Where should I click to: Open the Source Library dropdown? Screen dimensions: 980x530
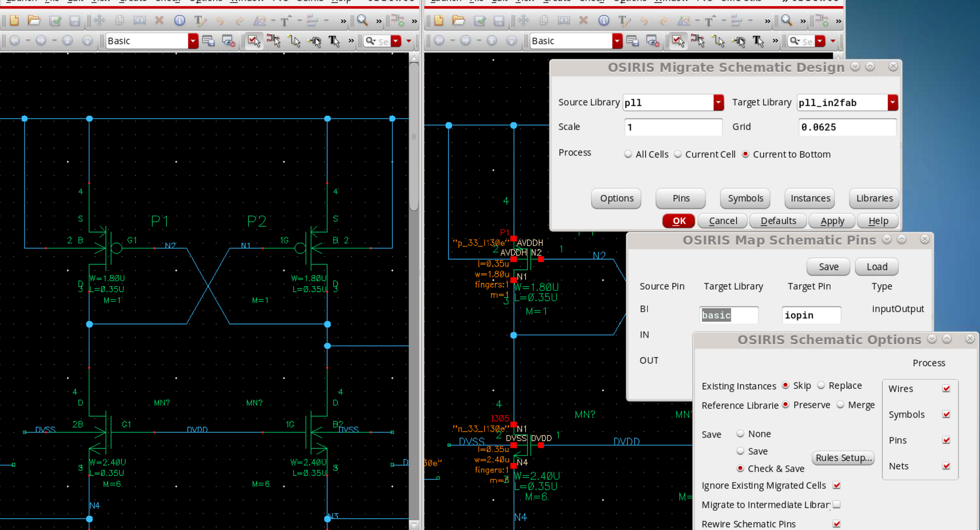pos(718,103)
